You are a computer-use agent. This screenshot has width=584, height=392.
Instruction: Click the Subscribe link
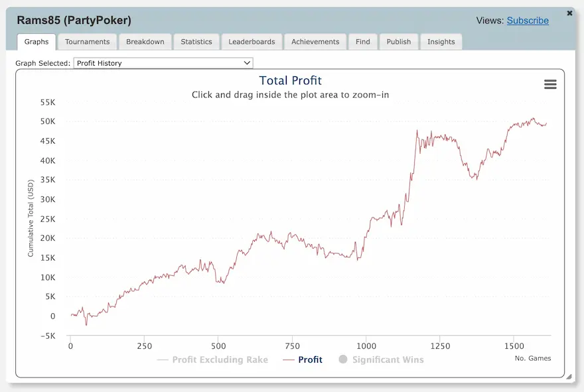click(528, 21)
